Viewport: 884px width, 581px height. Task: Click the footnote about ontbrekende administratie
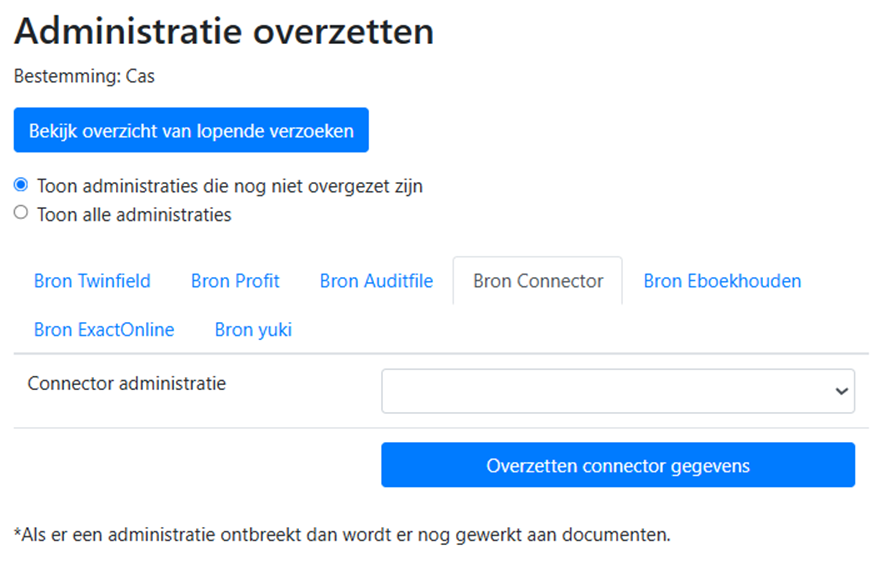point(342,534)
